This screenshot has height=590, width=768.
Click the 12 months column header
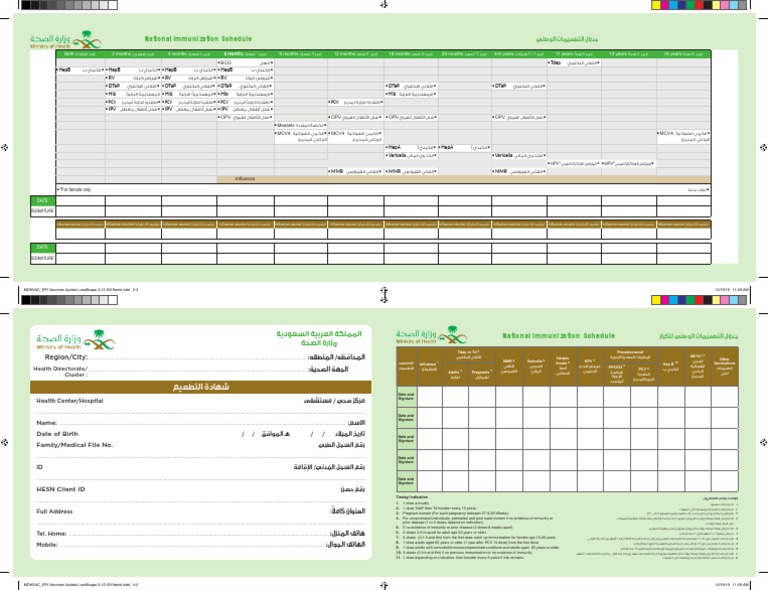point(355,54)
